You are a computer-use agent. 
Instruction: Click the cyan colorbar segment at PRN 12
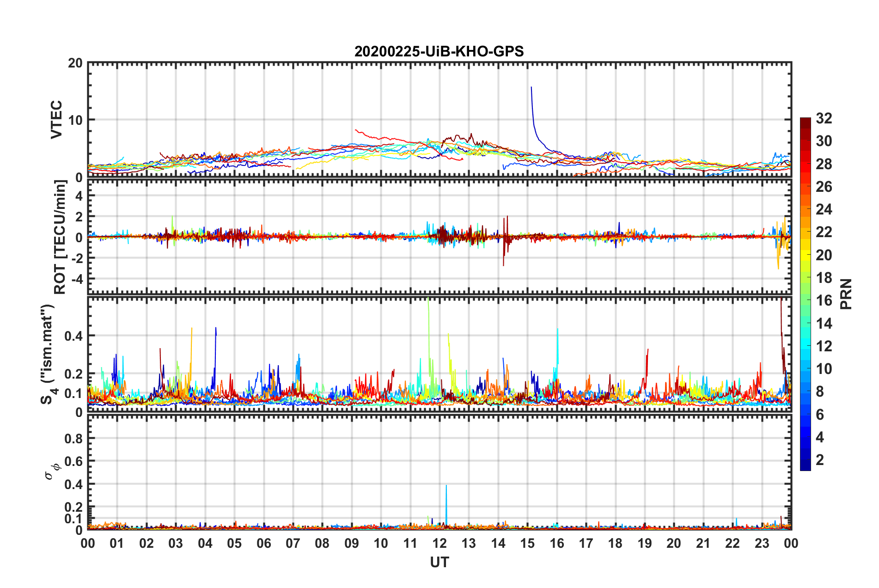pyautogui.click(x=806, y=346)
